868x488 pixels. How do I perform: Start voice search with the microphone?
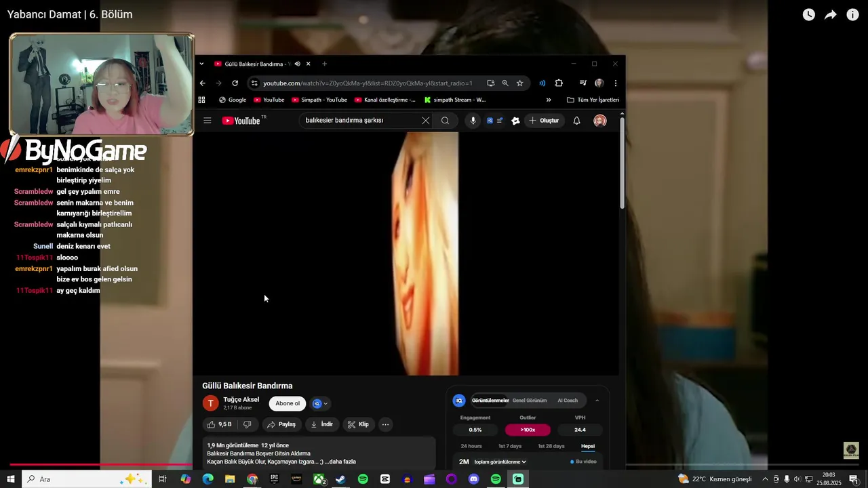[473, 121]
